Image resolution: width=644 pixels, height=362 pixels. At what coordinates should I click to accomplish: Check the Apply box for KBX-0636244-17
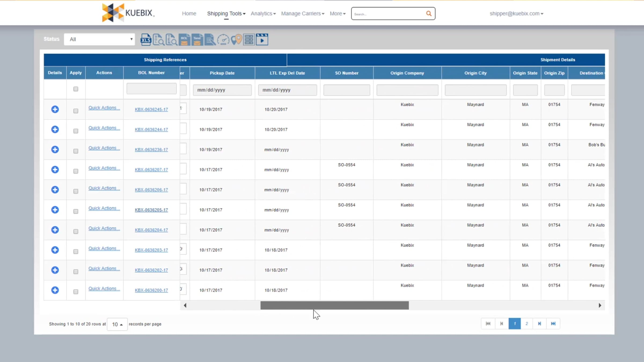76,131
